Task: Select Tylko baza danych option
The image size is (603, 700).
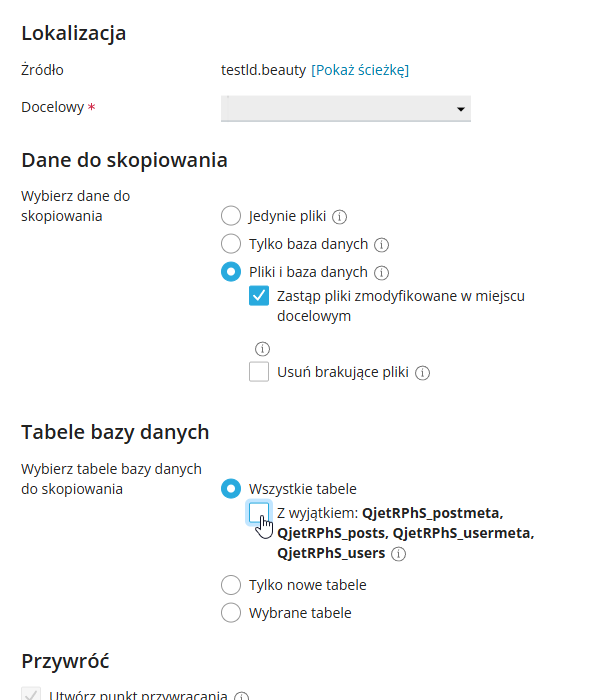Action: click(x=231, y=244)
